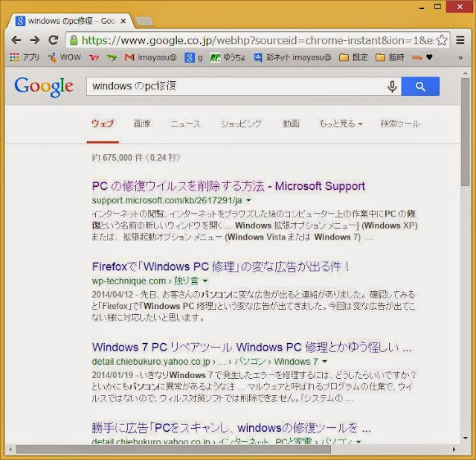
Task: Close the windows のpc修復 tab
Action: [123, 21]
